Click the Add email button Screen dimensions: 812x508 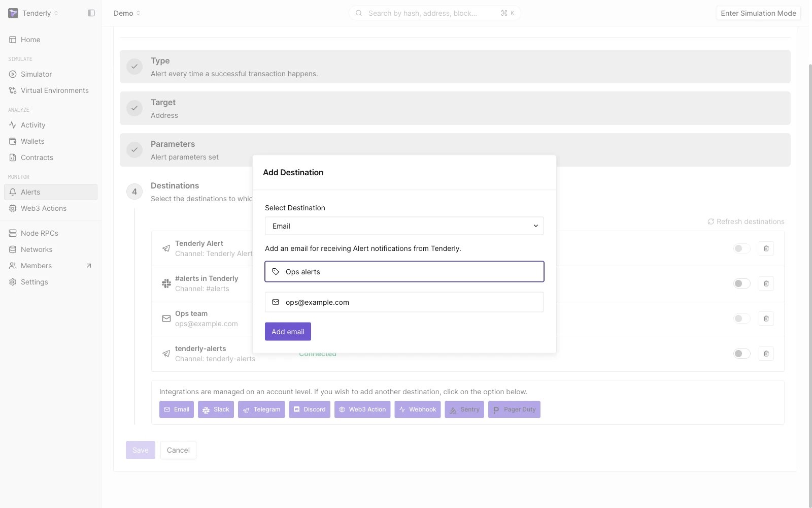tap(288, 332)
